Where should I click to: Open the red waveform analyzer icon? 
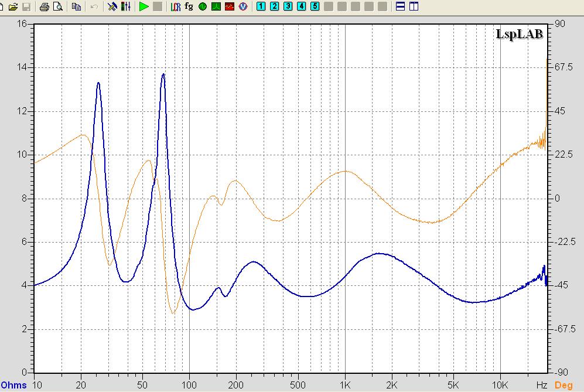[230, 6]
